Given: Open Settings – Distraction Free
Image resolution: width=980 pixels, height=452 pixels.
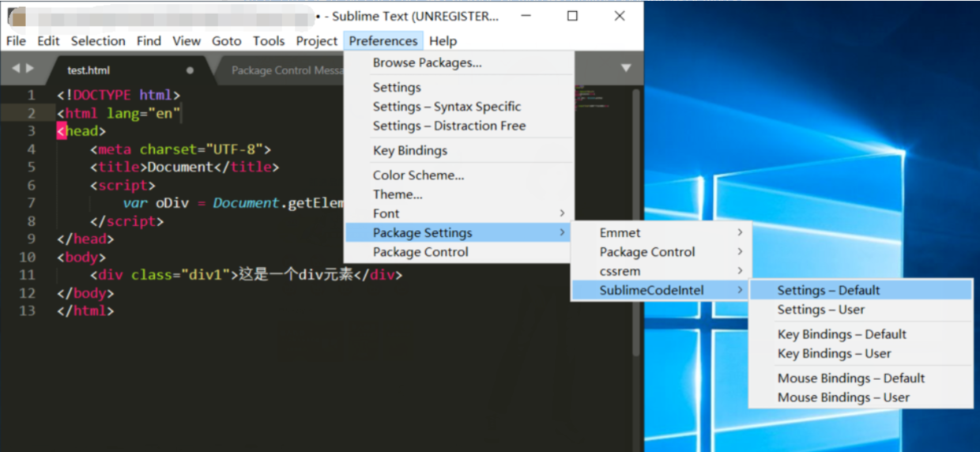Looking at the screenshot, I should coord(458,126).
